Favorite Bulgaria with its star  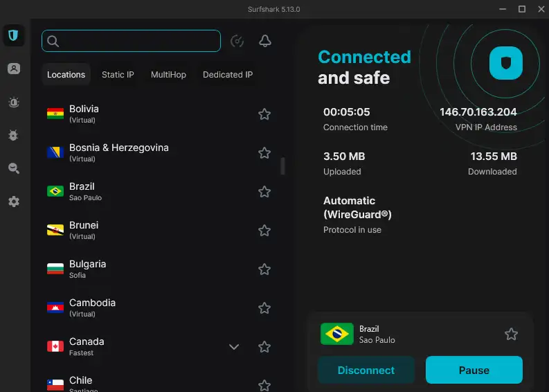pyautogui.click(x=264, y=269)
